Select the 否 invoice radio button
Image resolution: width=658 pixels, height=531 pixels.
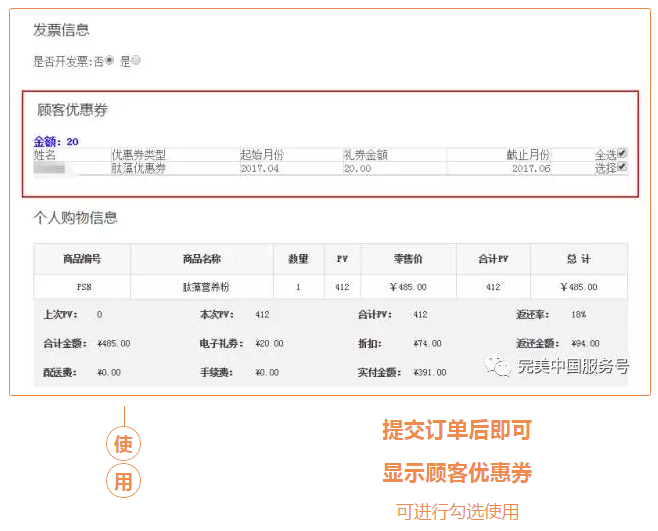(x=110, y=61)
